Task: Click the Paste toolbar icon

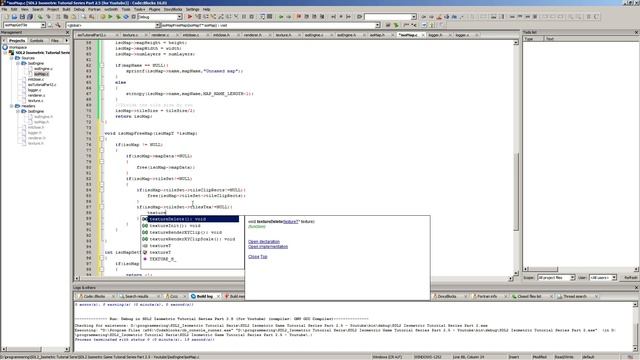Action: click(x=73, y=17)
